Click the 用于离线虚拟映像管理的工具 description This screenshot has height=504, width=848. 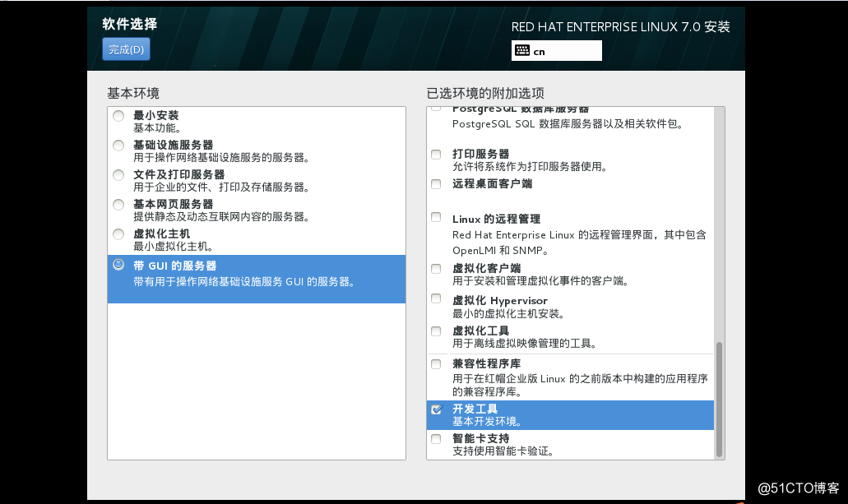[524, 344]
